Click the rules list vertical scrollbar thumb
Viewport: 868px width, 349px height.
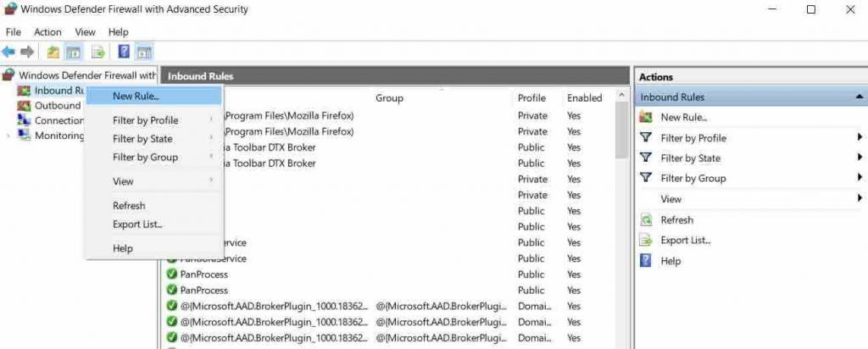click(621, 130)
